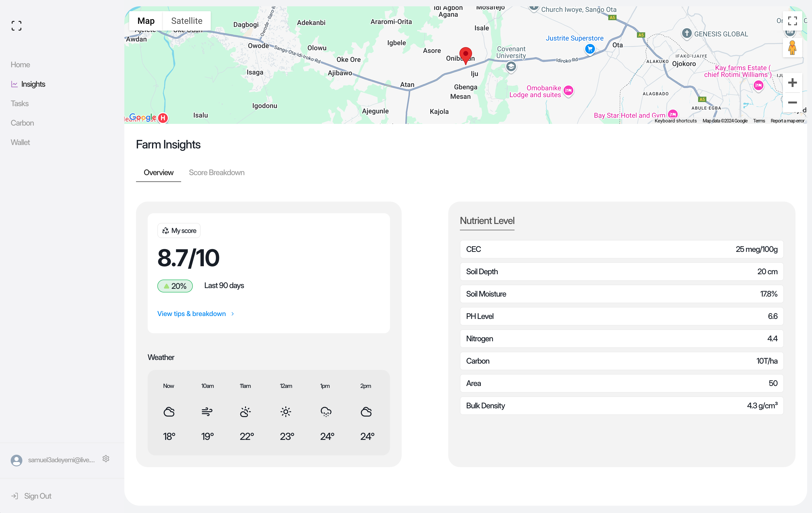812x513 pixels.
Task: Click the Justrite Superstore shopping marker
Action: (590, 49)
